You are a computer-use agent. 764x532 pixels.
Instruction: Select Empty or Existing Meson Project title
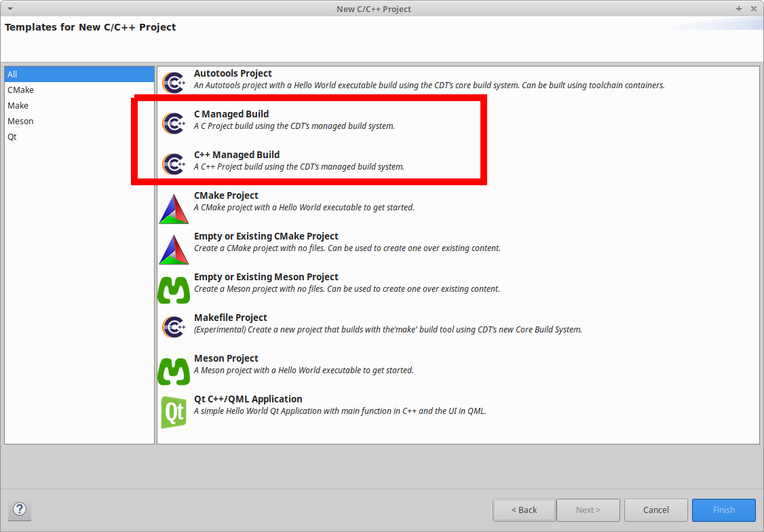[266, 277]
